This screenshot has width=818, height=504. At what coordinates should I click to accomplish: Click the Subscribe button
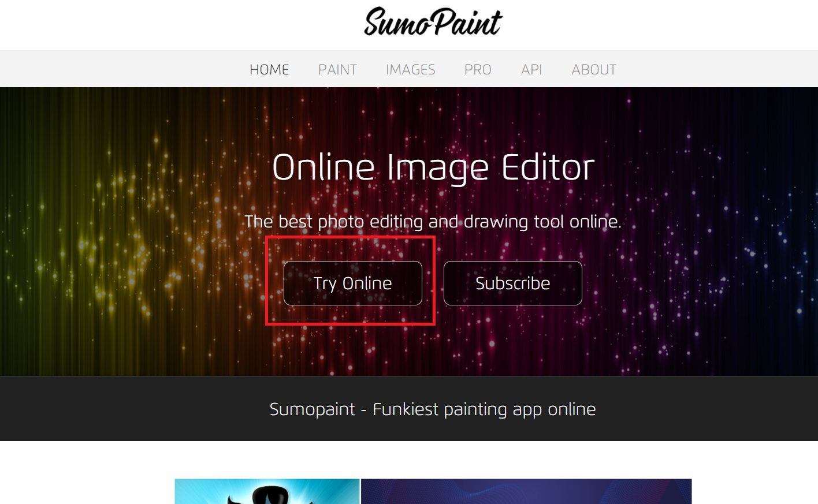coord(513,283)
